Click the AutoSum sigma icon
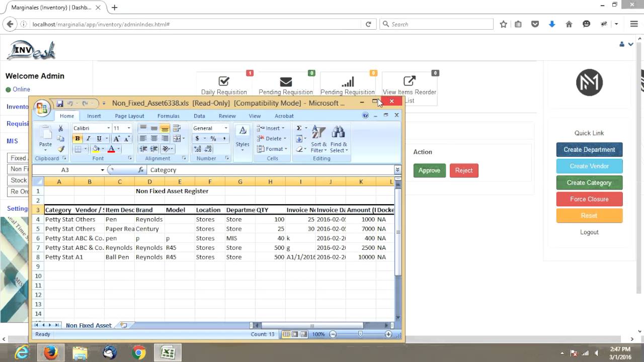This screenshot has height=362, width=644. [x=299, y=128]
